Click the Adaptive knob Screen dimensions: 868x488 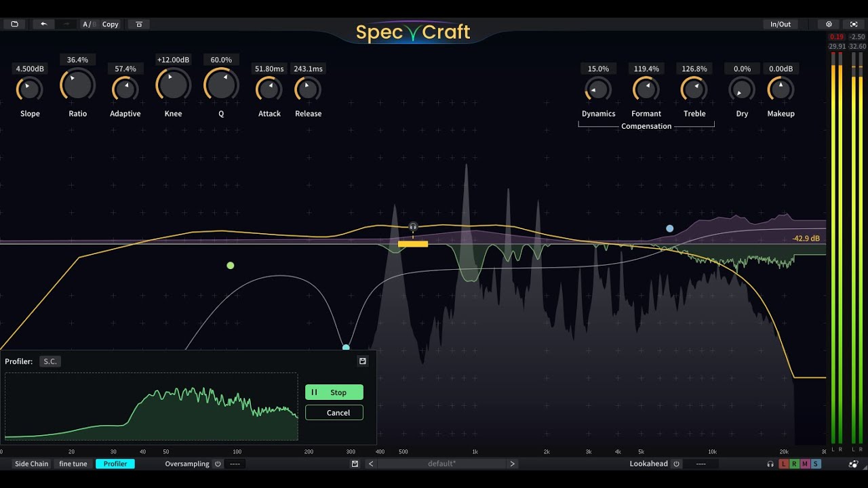click(x=125, y=89)
